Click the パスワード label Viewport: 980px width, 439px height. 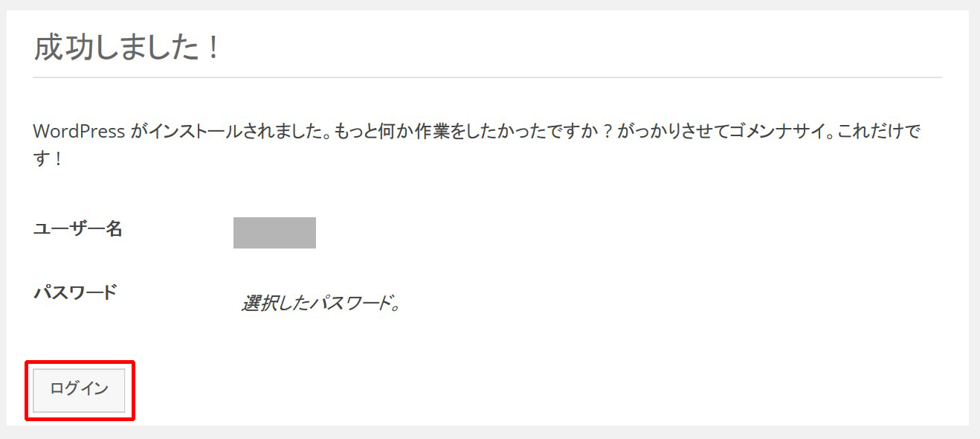pyautogui.click(x=75, y=292)
